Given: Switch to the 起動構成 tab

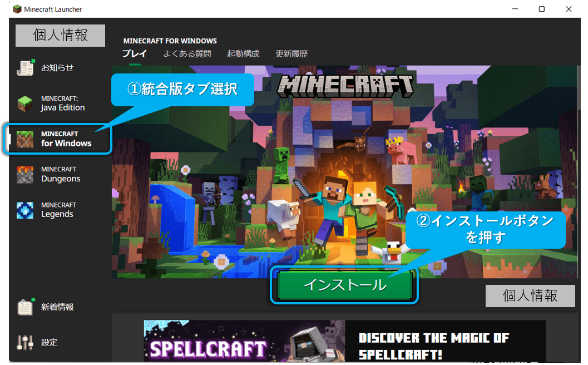Looking at the screenshot, I should click(x=243, y=53).
